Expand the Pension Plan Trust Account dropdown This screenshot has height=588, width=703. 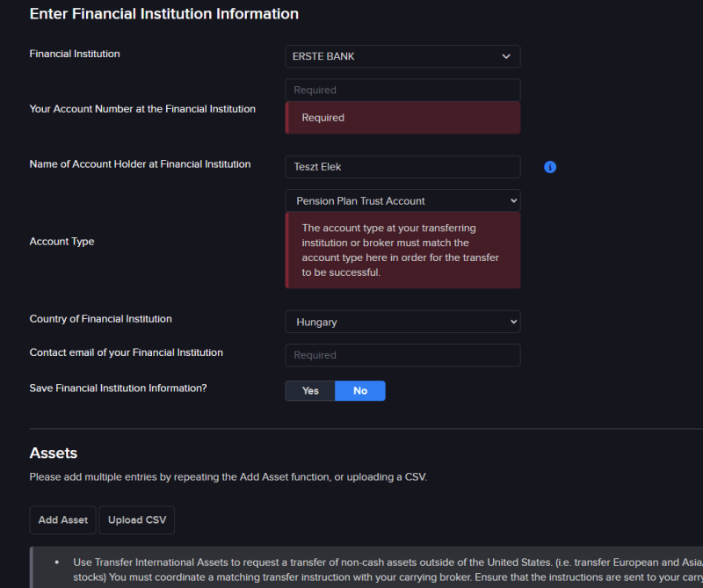click(x=402, y=200)
